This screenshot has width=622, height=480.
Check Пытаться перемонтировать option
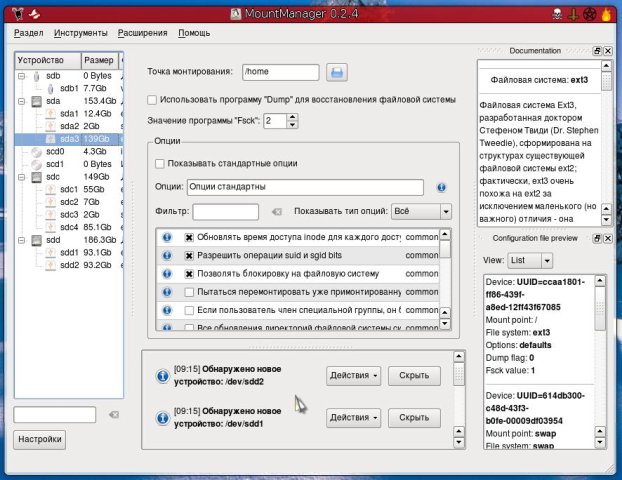click(x=189, y=292)
